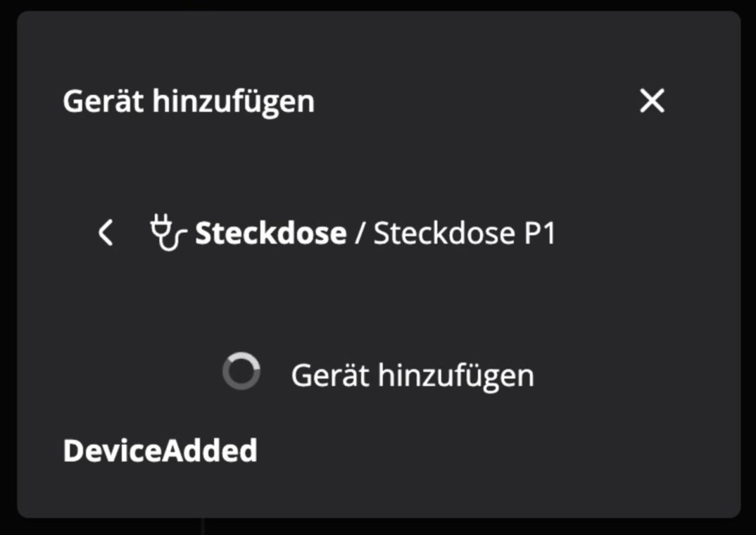The height and width of the screenshot is (535, 756).
Task: Collapse the view using the left chevron
Action: point(106,233)
